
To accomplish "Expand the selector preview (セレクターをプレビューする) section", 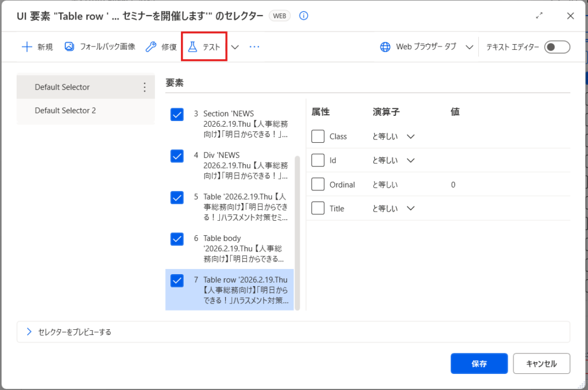I will click(x=29, y=331).
